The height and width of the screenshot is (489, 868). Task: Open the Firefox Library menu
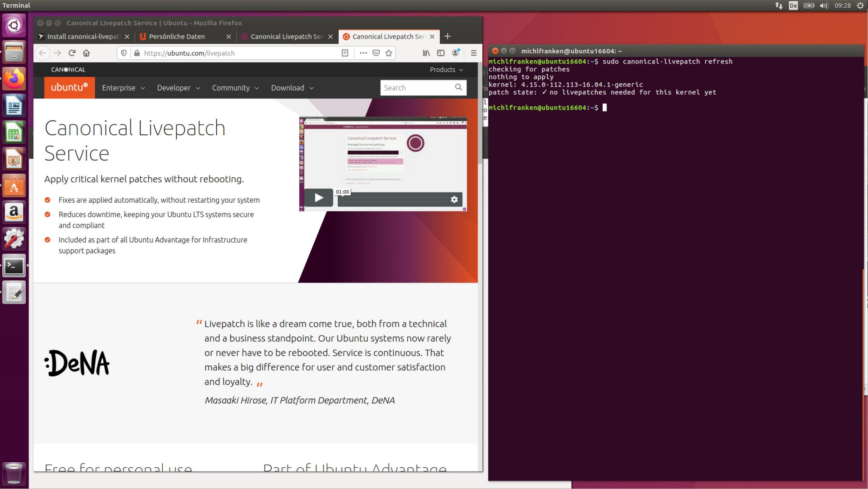(426, 53)
